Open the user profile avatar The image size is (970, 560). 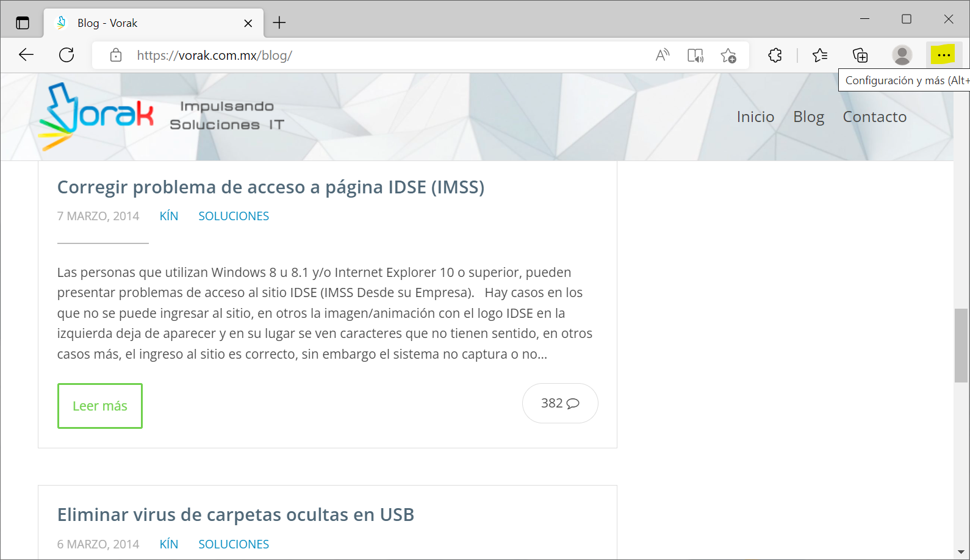pos(902,56)
